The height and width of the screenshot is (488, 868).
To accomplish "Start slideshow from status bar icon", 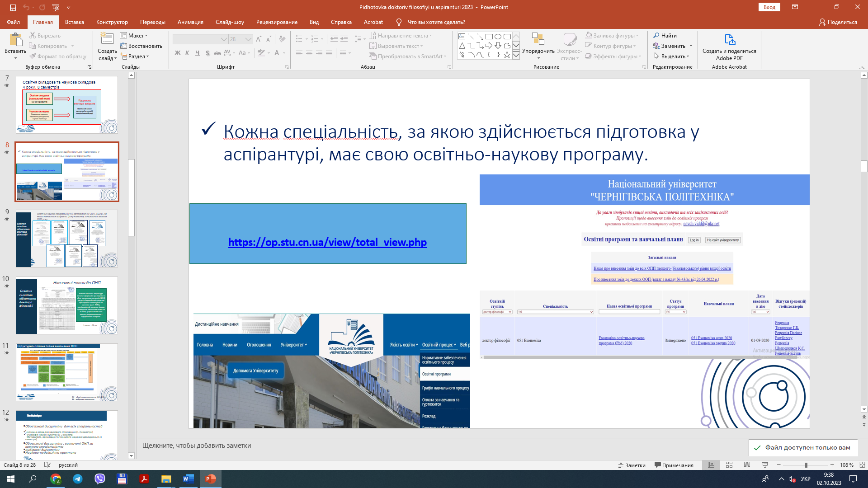I will pos(765,465).
